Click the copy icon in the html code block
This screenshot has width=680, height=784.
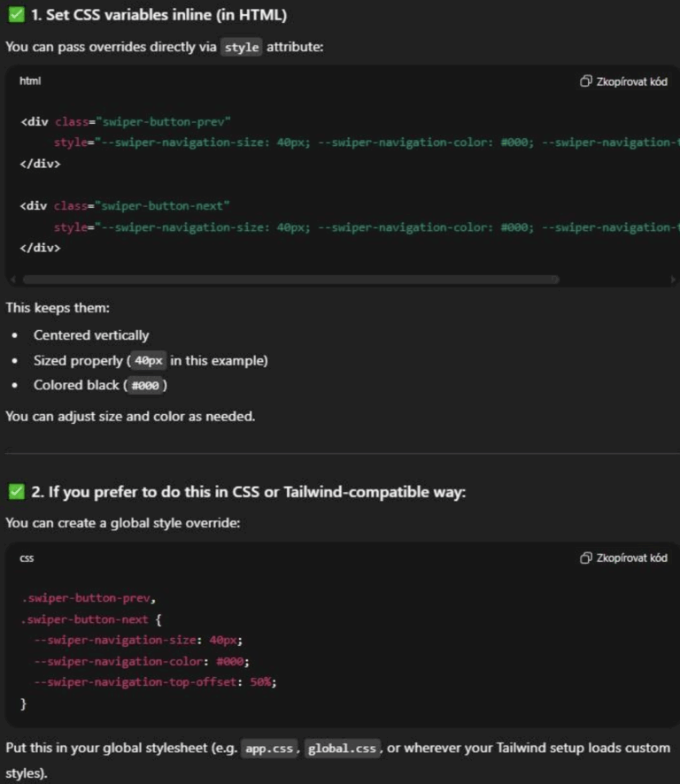click(585, 81)
